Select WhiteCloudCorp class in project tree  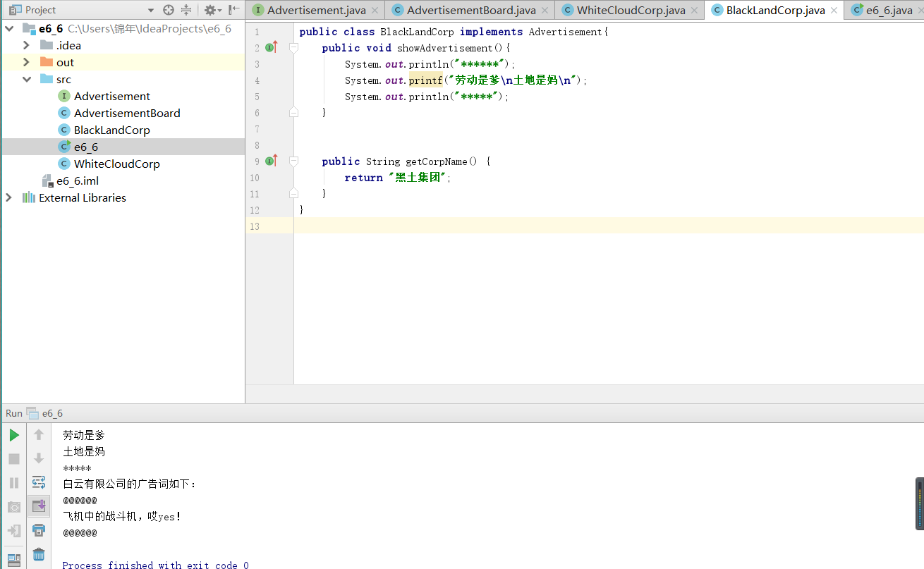pos(117,164)
